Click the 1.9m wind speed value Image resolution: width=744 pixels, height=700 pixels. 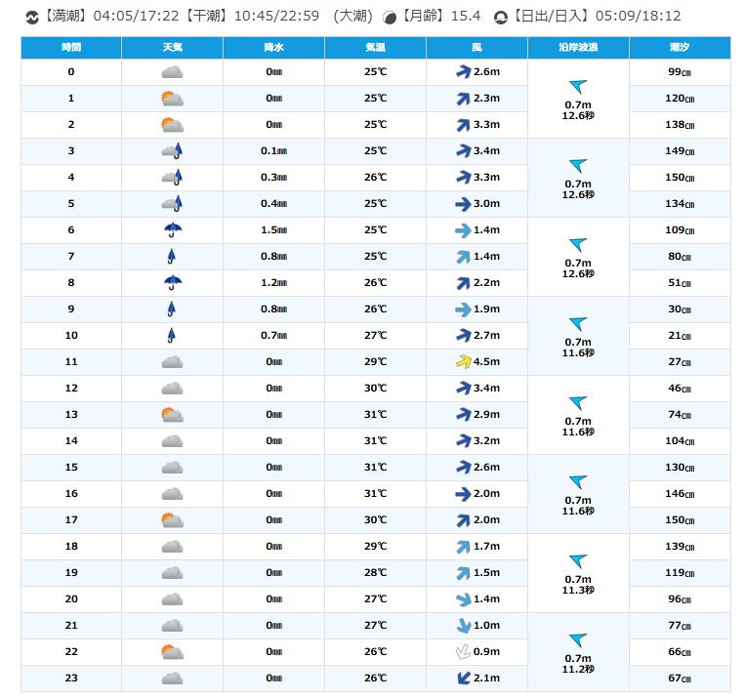[x=487, y=309]
